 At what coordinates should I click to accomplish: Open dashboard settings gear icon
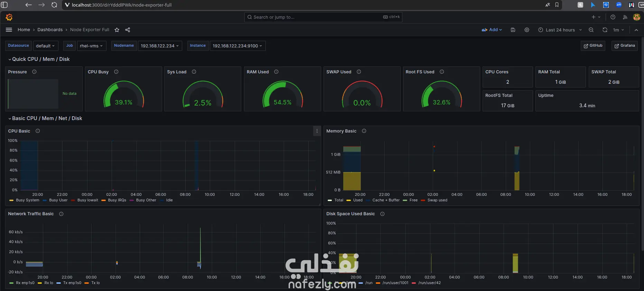[x=527, y=30]
